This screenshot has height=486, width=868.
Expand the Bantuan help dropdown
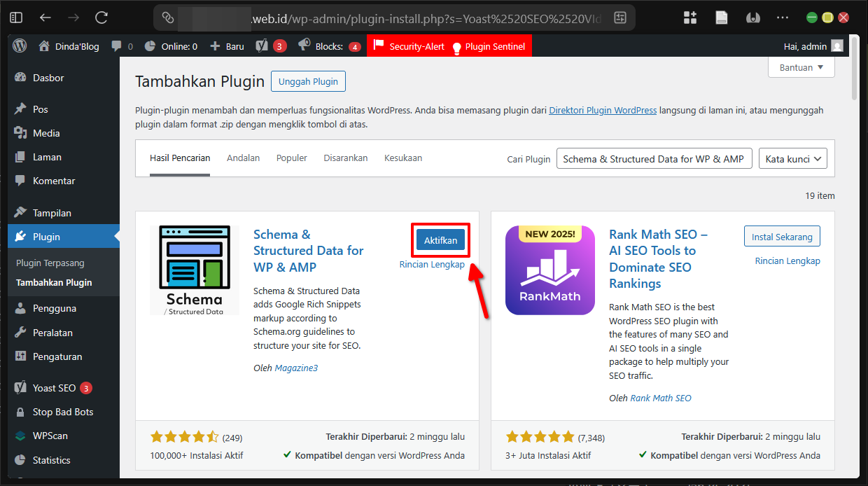click(801, 67)
